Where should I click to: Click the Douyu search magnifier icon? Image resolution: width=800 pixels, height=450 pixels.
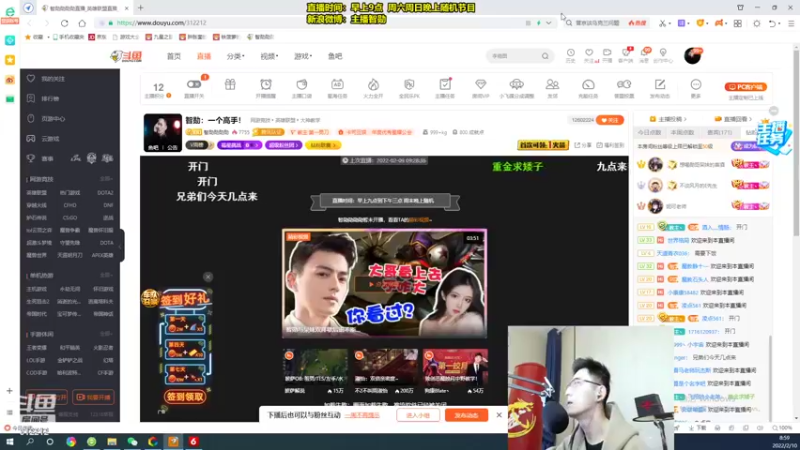point(545,56)
